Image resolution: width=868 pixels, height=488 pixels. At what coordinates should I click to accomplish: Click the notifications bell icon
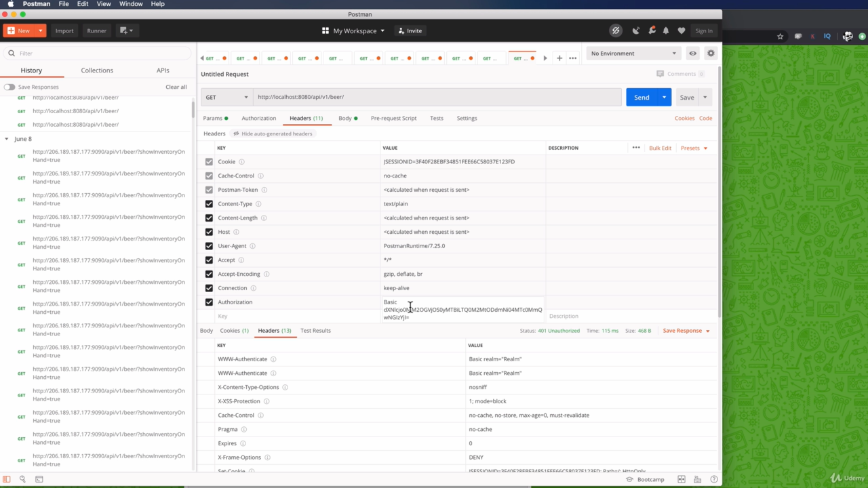666,30
